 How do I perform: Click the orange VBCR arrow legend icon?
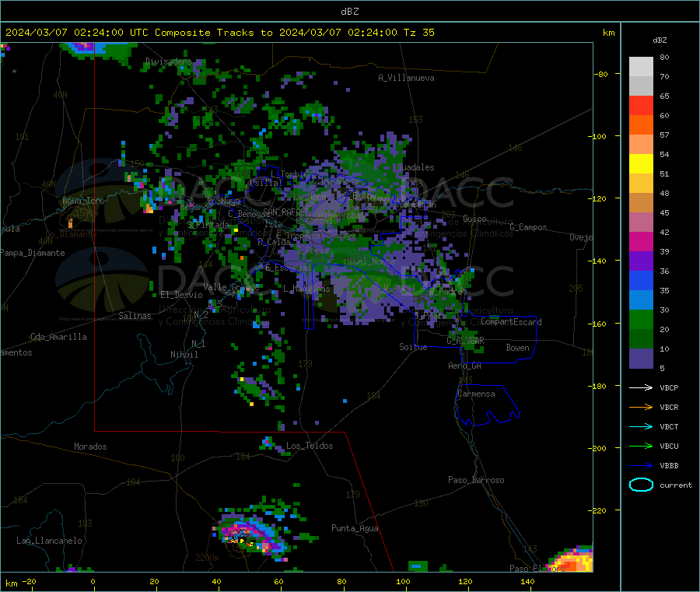point(641,407)
